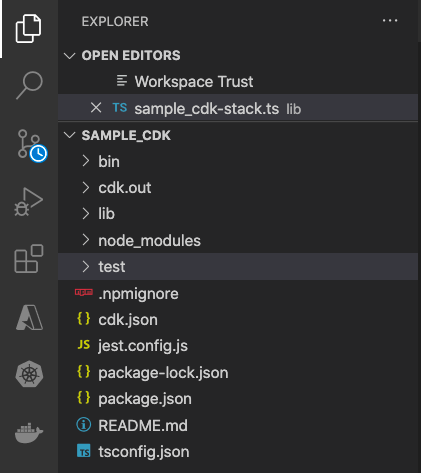Open the Search view icon
This screenshot has width=421, height=473.
click(x=29, y=85)
